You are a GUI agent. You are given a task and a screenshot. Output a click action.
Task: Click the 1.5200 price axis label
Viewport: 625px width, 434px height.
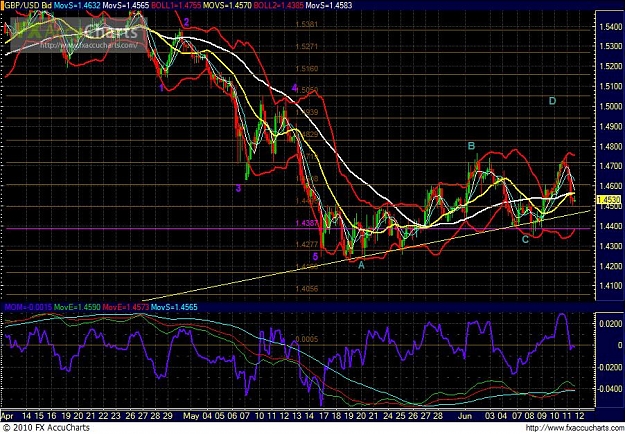pyautogui.click(x=610, y=67)
